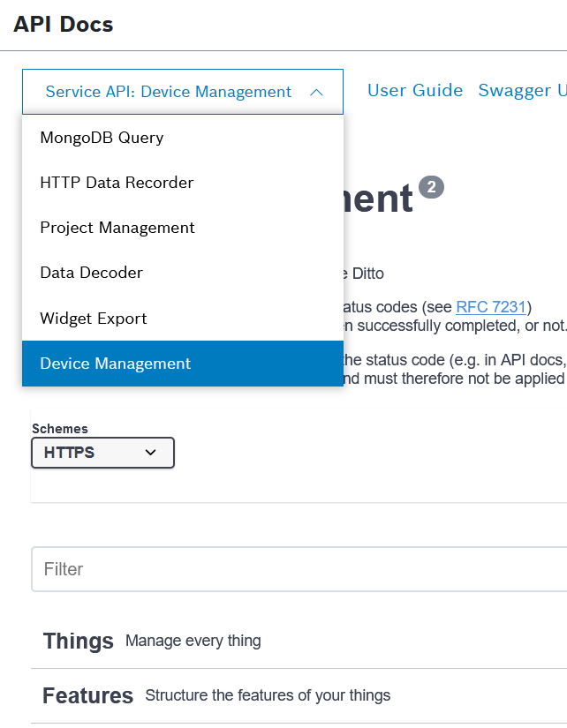
Task: Select MongoDB Query from the list
Action: 102,138
